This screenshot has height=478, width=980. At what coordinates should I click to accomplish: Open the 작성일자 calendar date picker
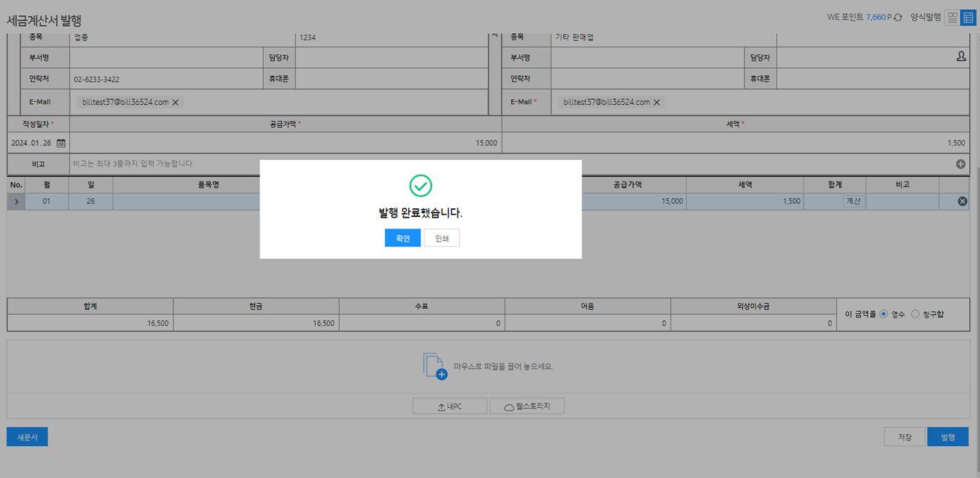coord(61,143)
